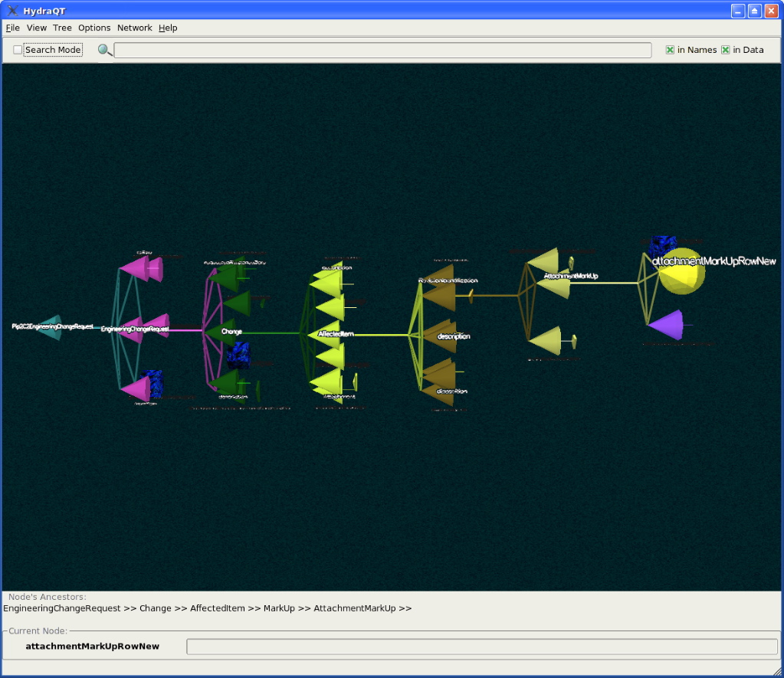Viewport: 784px width, 678px height.
Task: Select the top magenta cone pair node
Action: 143,268
